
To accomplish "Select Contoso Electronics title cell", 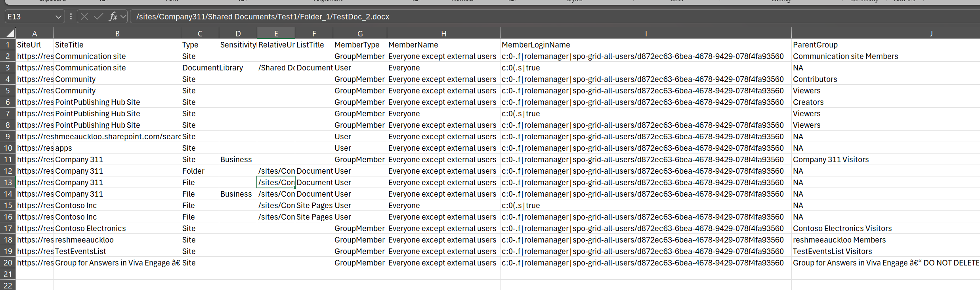I will coord(117,228).
